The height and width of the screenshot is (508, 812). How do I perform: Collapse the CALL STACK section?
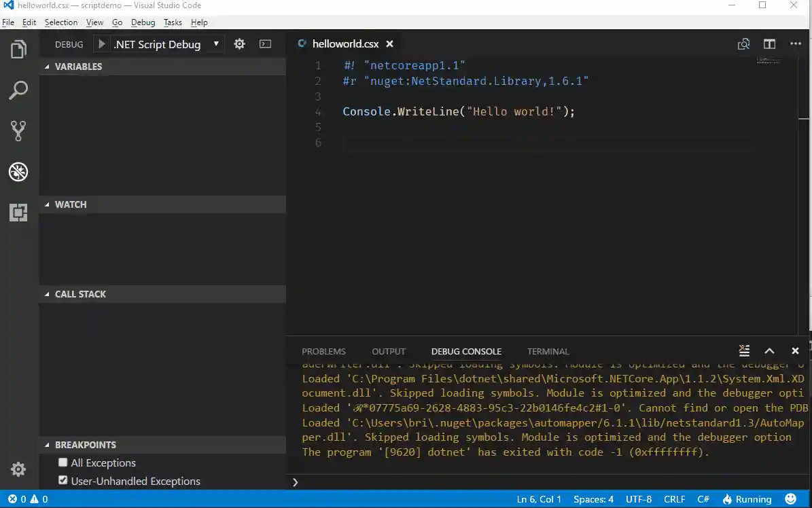pyautogui.click(x=80, y=294)
